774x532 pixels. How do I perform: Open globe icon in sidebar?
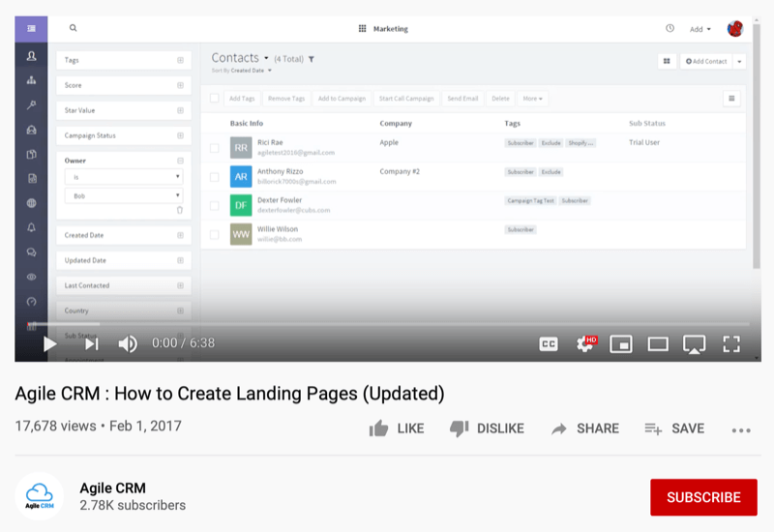pos(31,203)
